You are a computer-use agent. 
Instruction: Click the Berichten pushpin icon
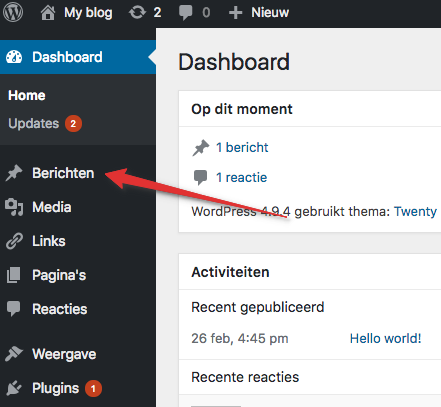point(14,173)
